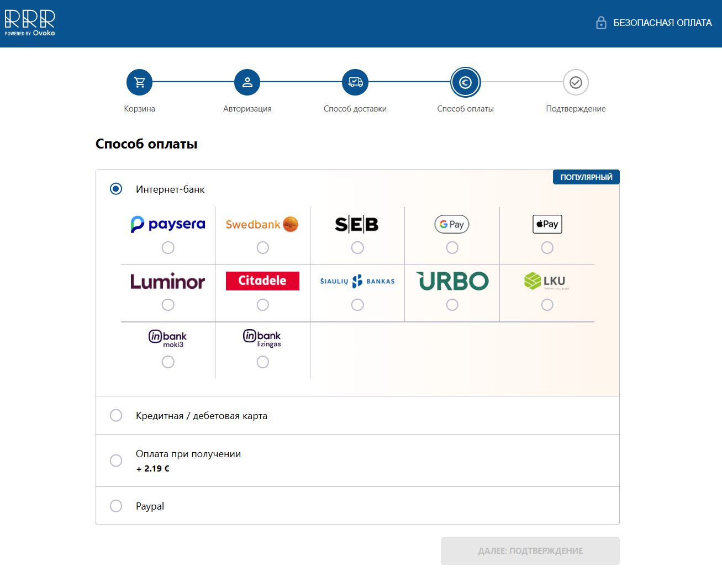This screenshot has width=722, height=588.
Task: Click the БЕЗОПАСНАЯ ОПЛАТА text
Action: pos(662,23)
